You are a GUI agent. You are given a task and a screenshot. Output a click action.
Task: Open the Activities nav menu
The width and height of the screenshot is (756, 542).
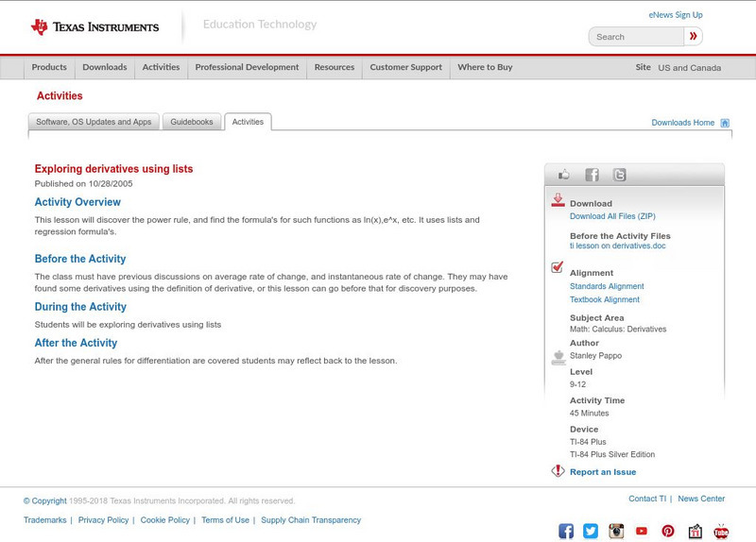pyautogui.click(x=161, y=67)
